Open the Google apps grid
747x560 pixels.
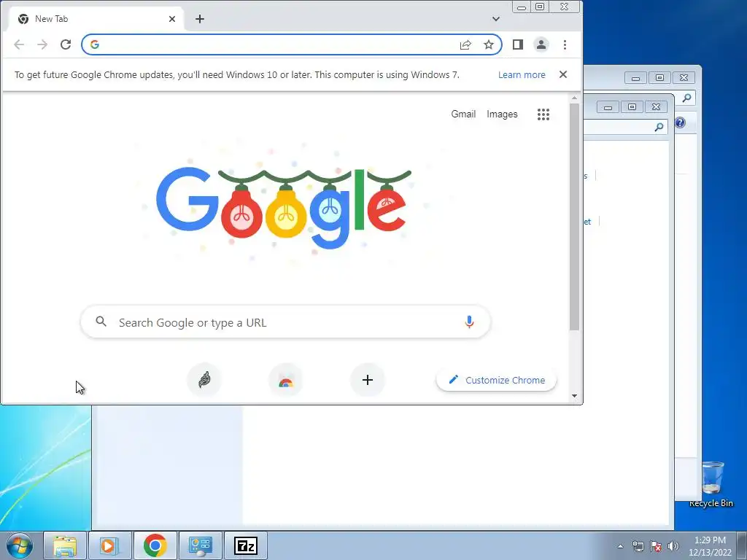543,114
